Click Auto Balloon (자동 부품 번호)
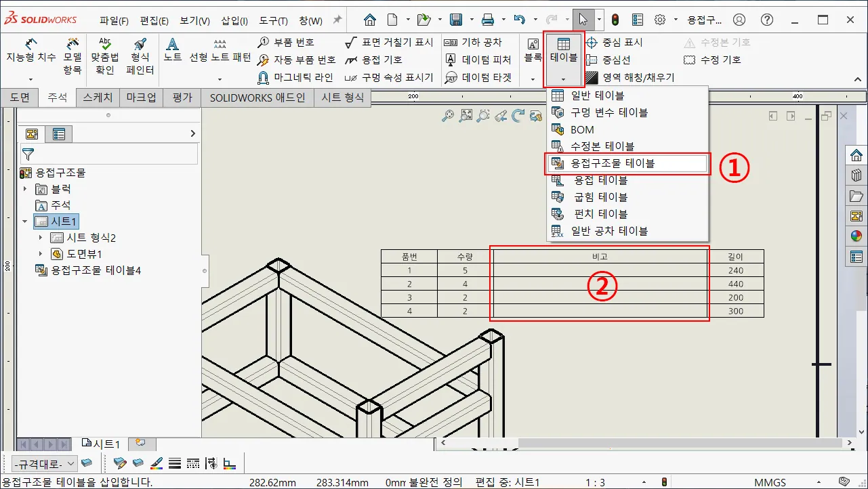The width and height of the screenshot is (868, 489). click(297, 60)
